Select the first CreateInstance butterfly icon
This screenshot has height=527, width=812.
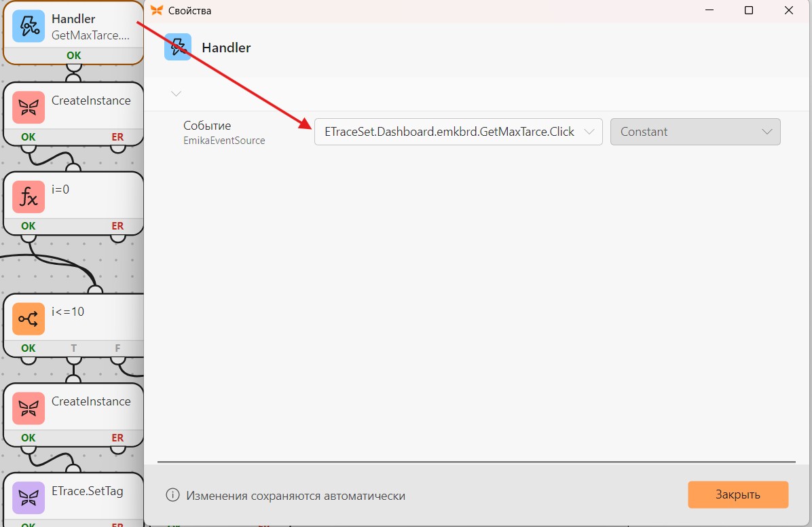tap(29, 108)
